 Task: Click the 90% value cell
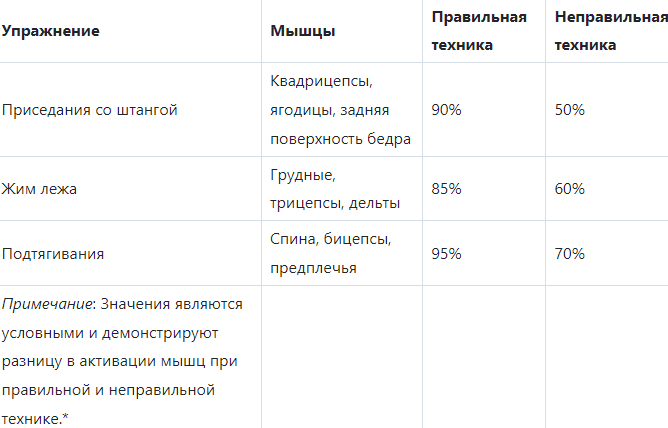[x=446, y=110]
